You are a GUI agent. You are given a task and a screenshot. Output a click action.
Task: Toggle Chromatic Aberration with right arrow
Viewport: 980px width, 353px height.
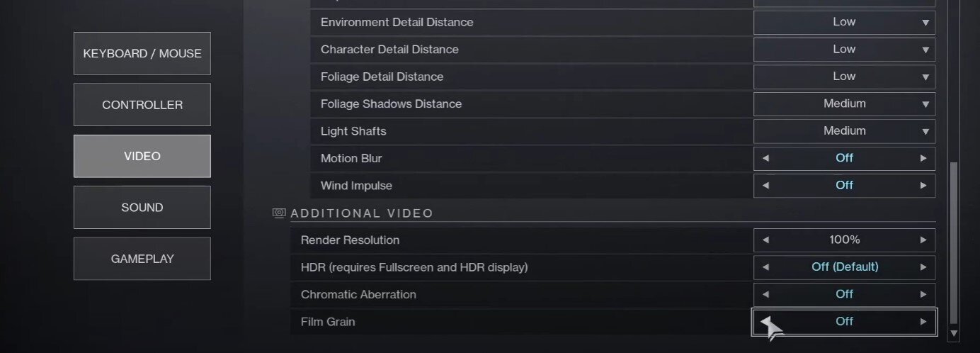923,294
